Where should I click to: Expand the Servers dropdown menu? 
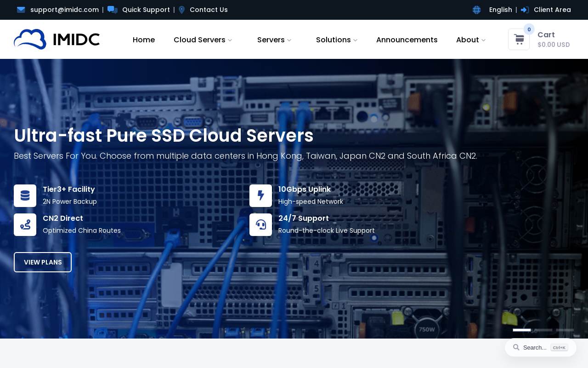[274, 40]
